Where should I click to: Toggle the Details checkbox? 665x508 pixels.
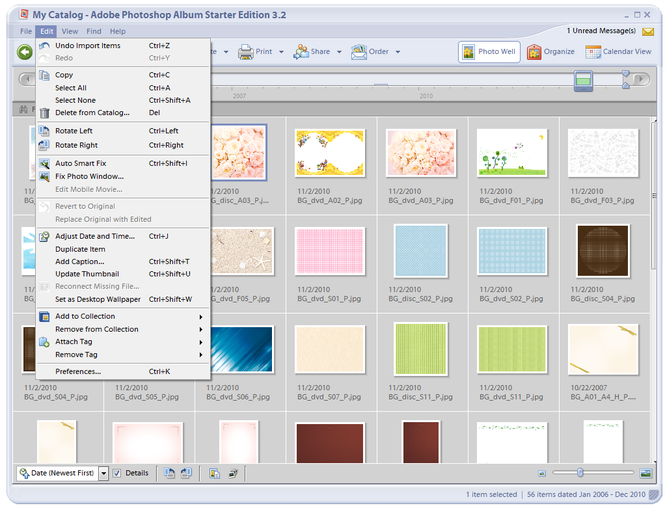[x=117, y=473]
